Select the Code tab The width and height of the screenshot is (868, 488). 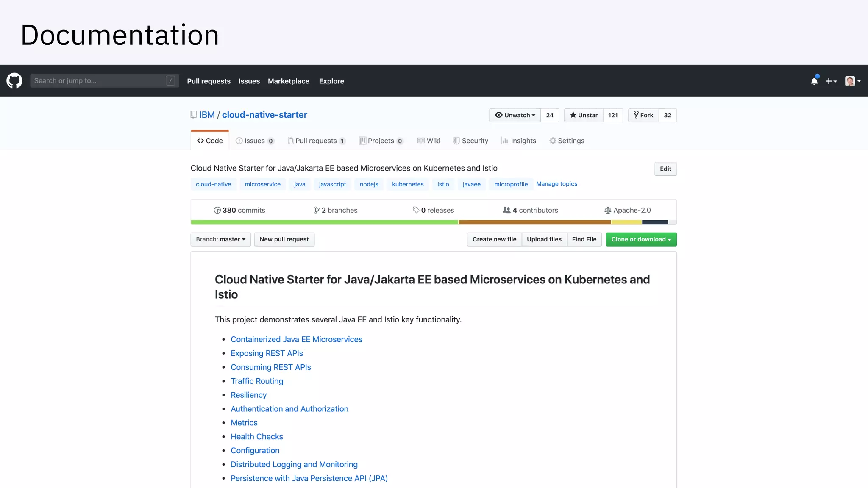click(210, 141)
